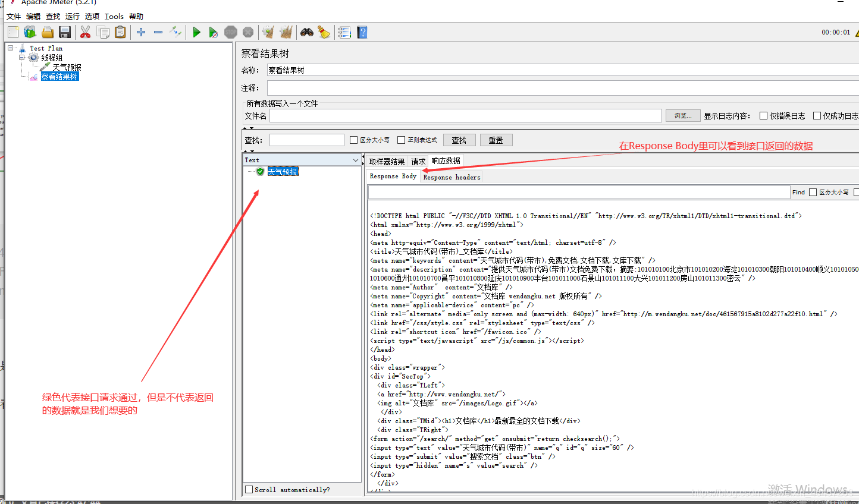
Task: Select 线程组 in the tree
Action: pyautogui.click(x=52, y=58)
